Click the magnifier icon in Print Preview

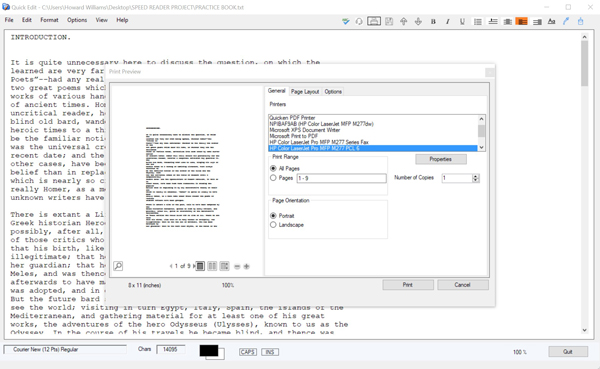tap(118, 266)
